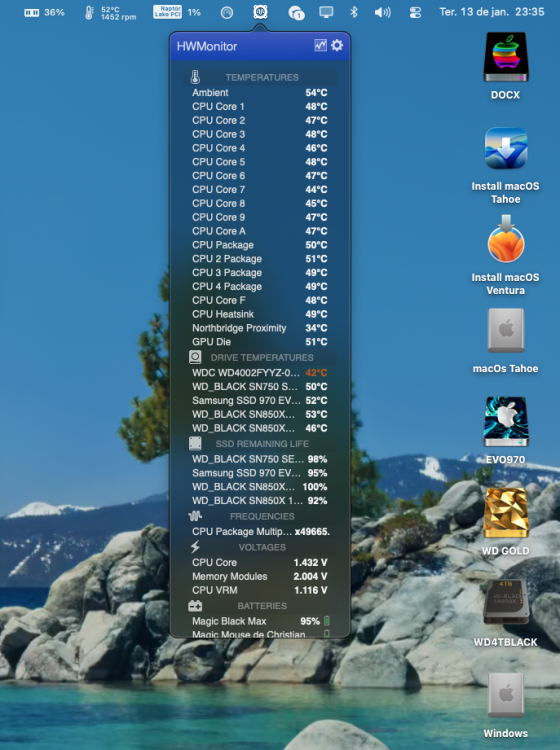Screen dimensions: 560x750
Task: Select the Memory Modules voltage row
Action: pyautogui.click(x=260, y=576)
